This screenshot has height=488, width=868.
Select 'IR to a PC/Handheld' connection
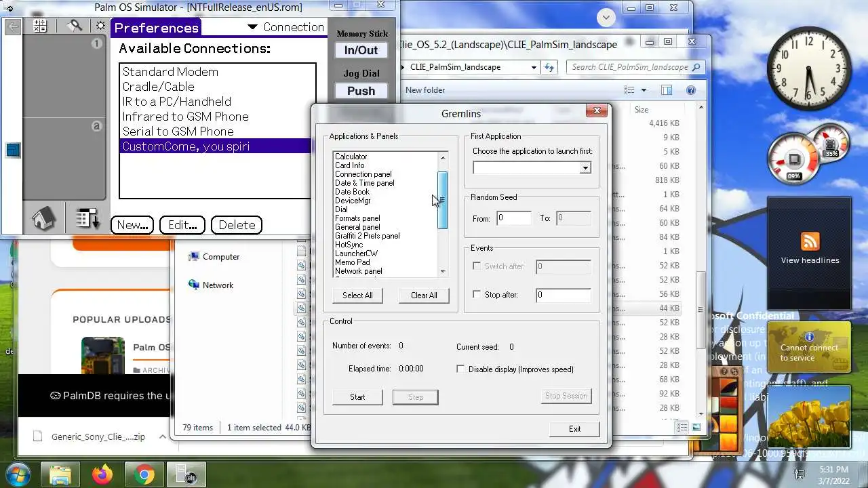[x=176, y=102]
